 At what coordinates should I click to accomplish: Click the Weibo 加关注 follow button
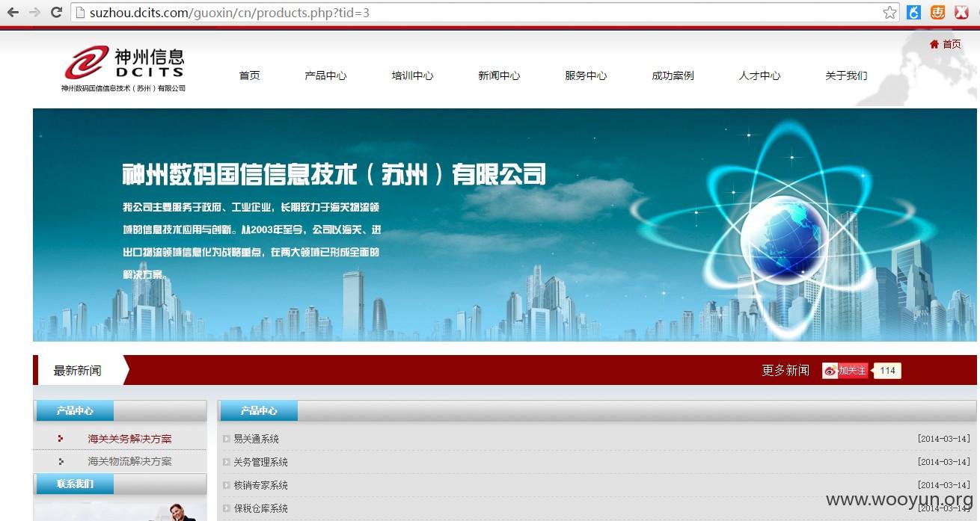pyautogui.click(x=845, y=371)
